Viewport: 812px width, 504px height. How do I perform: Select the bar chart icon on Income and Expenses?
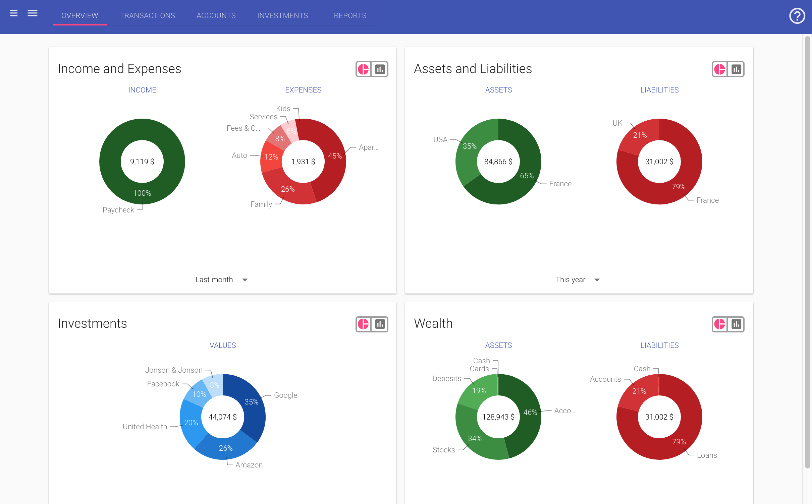[380, 69]
